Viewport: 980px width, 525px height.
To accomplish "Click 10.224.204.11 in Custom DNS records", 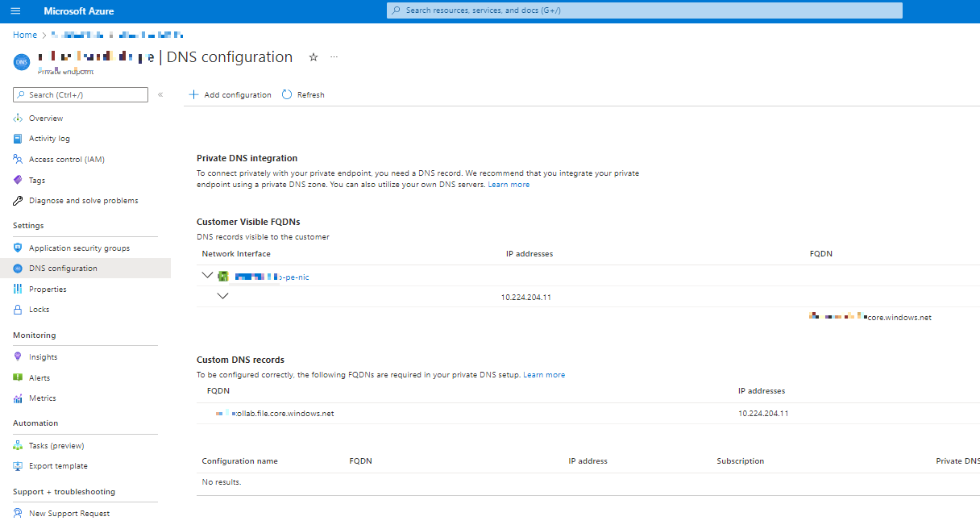I will tap(763, 414).
